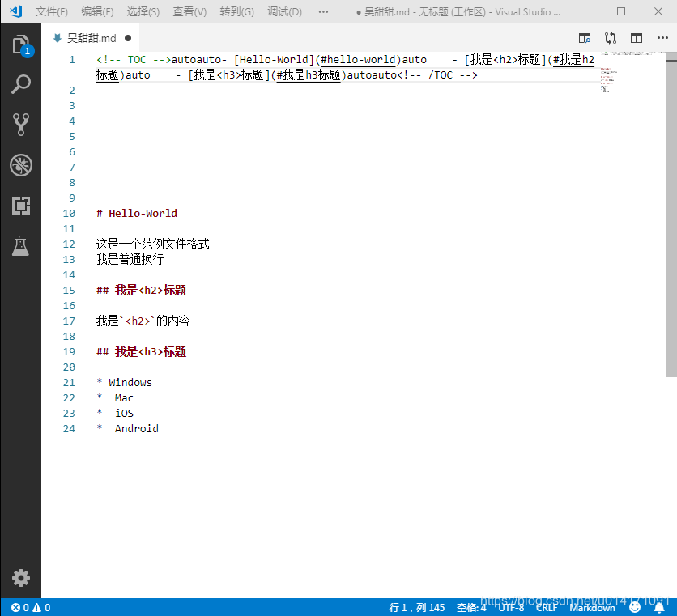Open the Search view in activity bar

point(21,84)
